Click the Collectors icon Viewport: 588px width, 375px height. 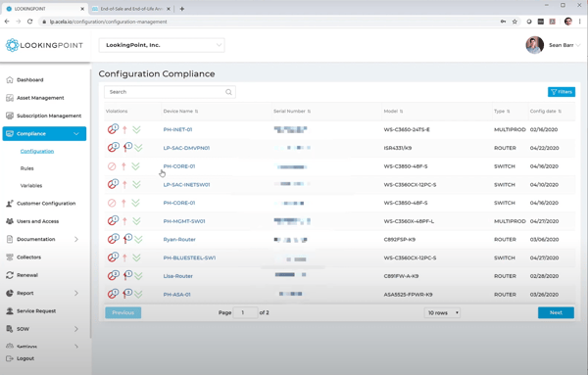10,258
